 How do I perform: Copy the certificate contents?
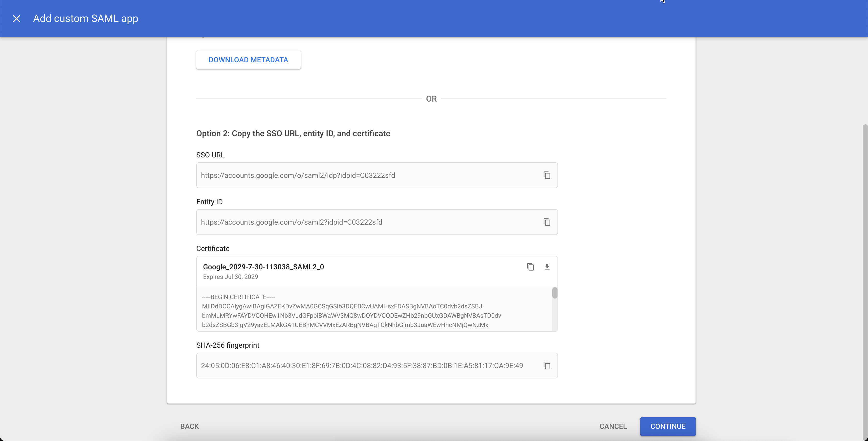[530, 267]
